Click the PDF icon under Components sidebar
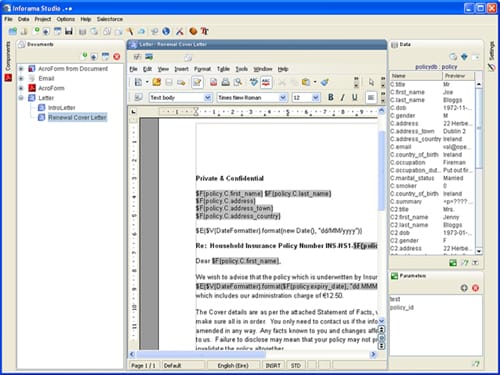Viewport: 500px width, 375px height. (8, 78)
